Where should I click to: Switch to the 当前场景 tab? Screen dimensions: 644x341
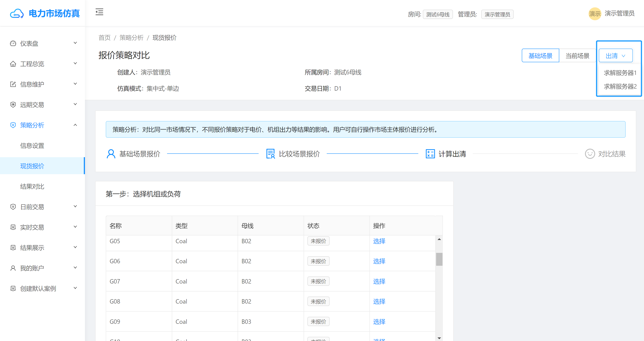coord(577,55)
